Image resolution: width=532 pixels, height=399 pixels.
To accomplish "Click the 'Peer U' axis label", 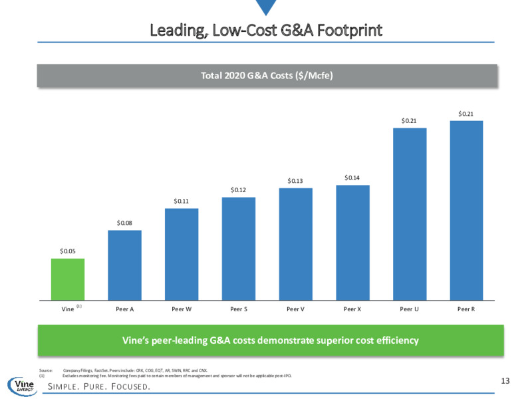I will (x=409, y=309).
